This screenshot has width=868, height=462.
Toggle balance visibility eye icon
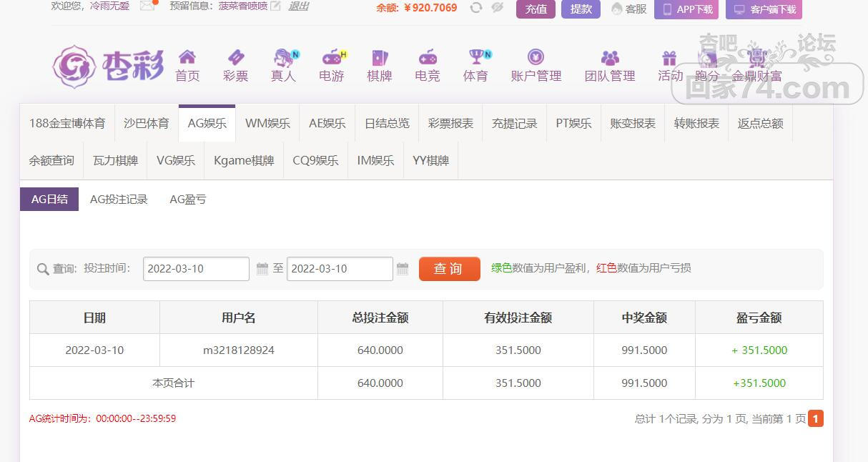click(498, 8)
